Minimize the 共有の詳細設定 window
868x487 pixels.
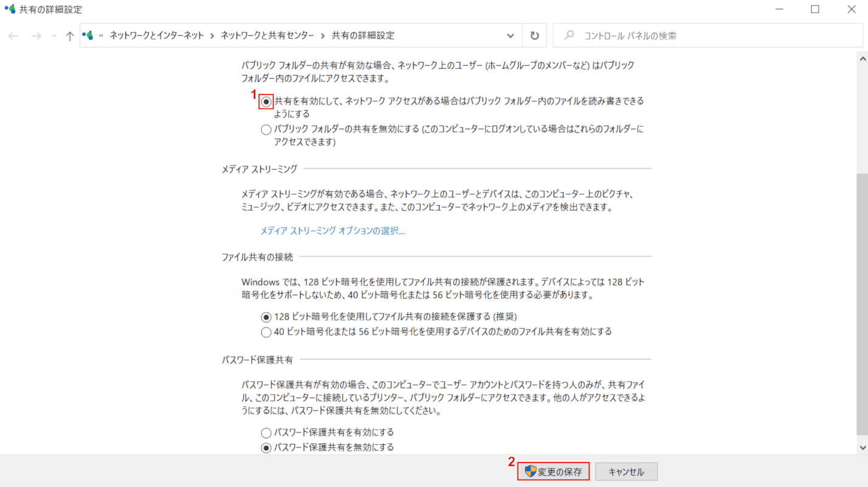coord(779,9)
